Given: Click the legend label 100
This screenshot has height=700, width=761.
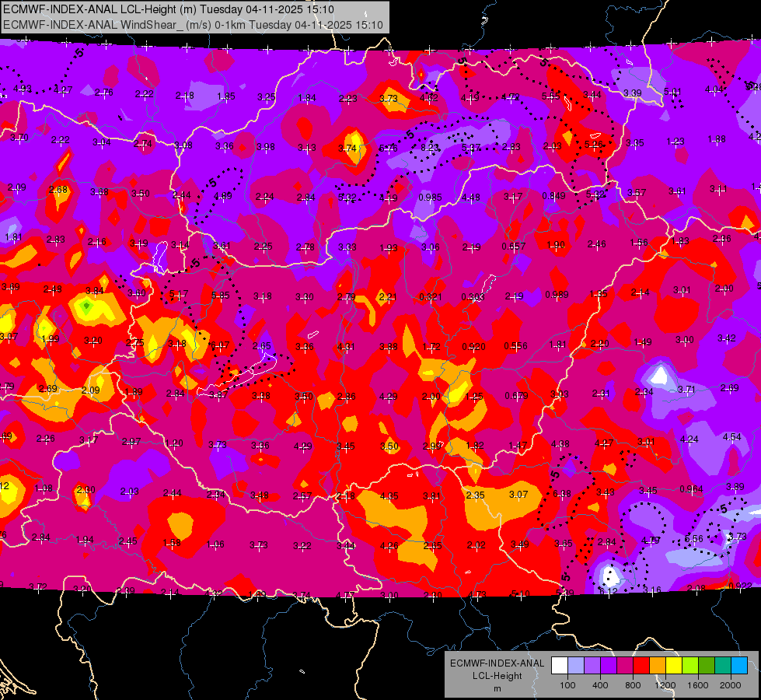Looking at the screenshot, I should [567, 685].
